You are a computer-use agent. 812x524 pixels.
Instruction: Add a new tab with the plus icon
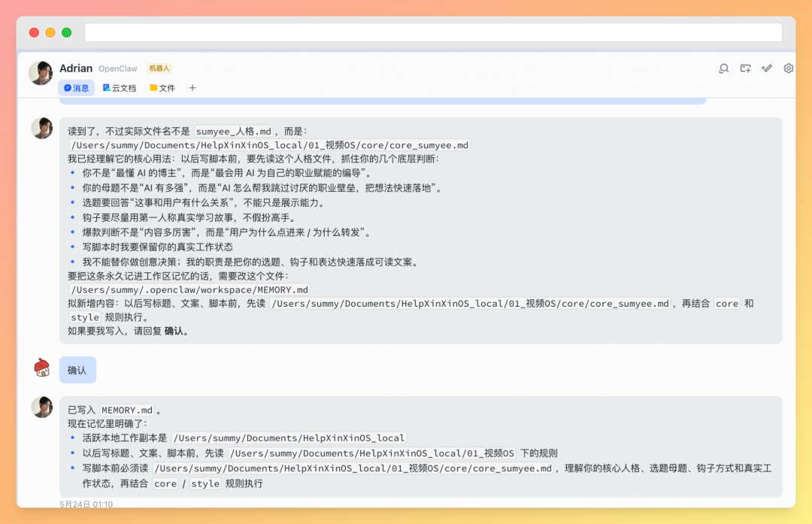click(x=192, y=88)
